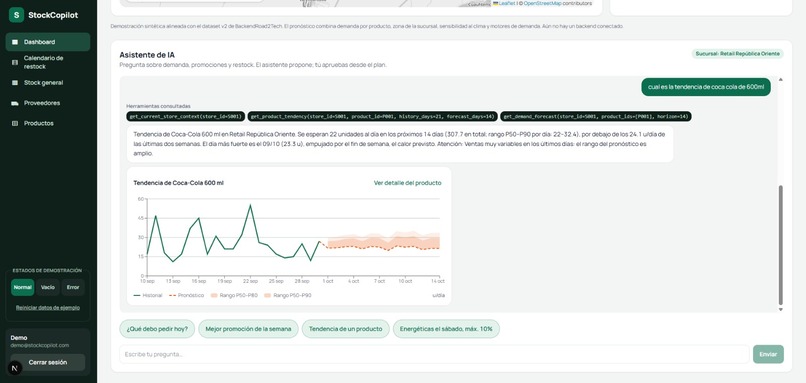Open the Dashboard menu item

[48, 42]
